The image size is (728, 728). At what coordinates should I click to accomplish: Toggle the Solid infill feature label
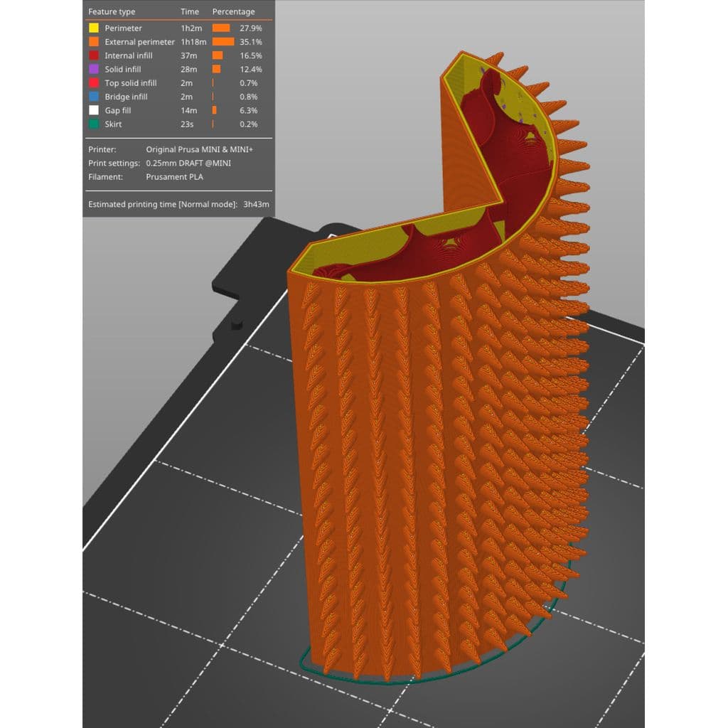point(122,69)
